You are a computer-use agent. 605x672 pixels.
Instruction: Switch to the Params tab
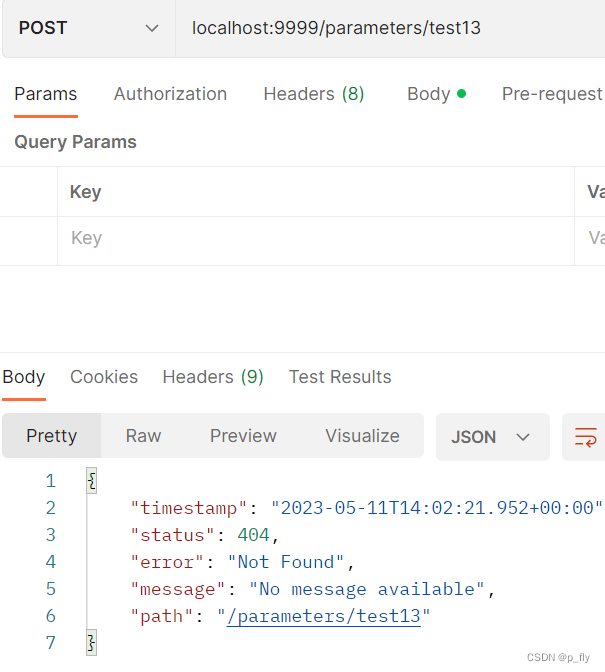[45, 94]
